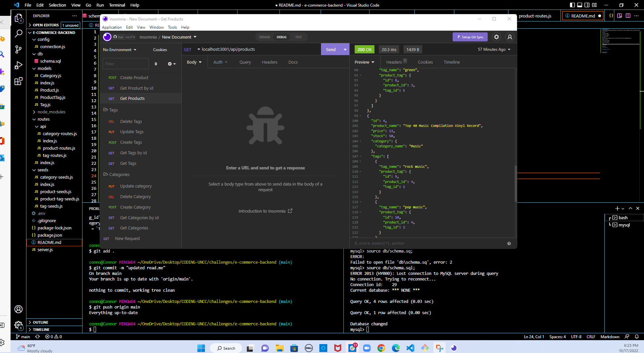Click the Insomnia account avatar icon
This screenshot has width=644, height=353.
pos(510,37)
